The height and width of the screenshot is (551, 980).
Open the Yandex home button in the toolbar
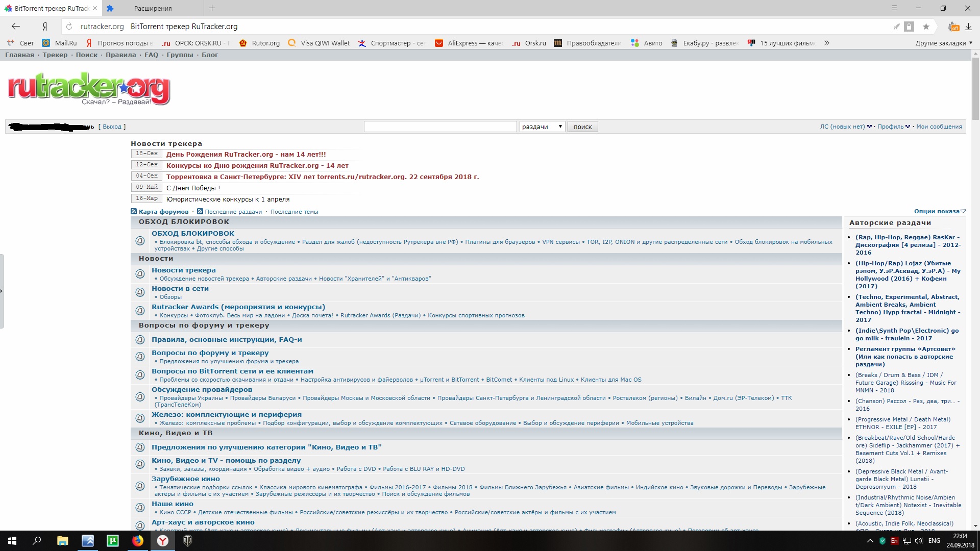coord(45,27)
